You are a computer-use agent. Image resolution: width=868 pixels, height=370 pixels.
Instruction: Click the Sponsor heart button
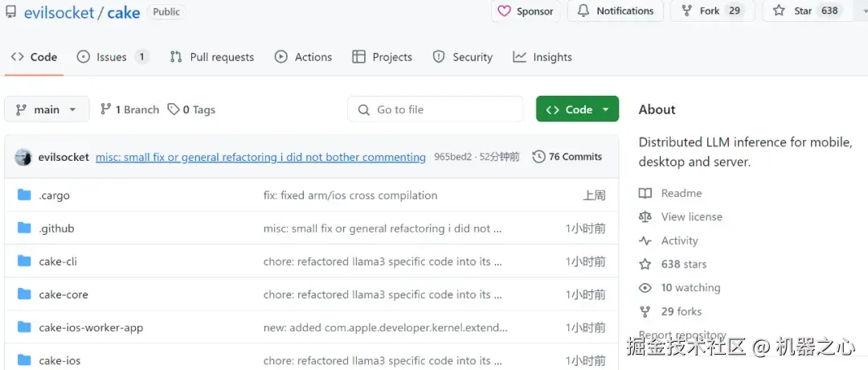click(526, 11)
